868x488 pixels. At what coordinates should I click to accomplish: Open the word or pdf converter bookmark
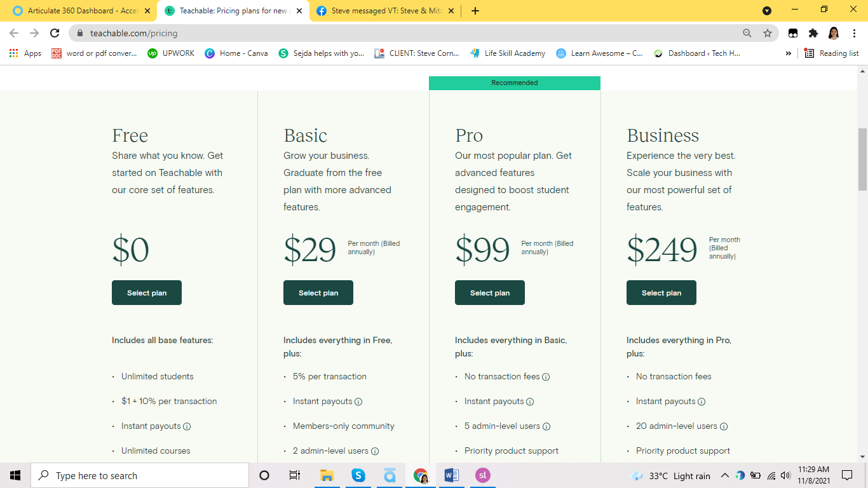coord(94,53)
